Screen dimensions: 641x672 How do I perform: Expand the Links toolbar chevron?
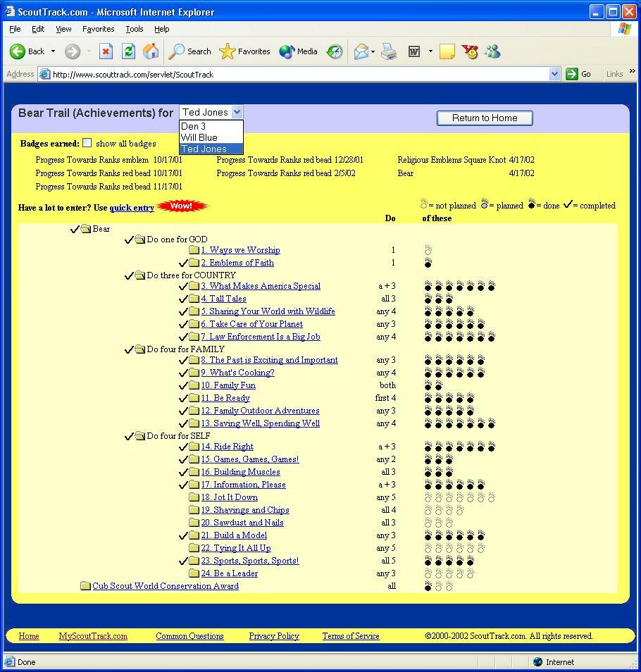coord(632,71)
